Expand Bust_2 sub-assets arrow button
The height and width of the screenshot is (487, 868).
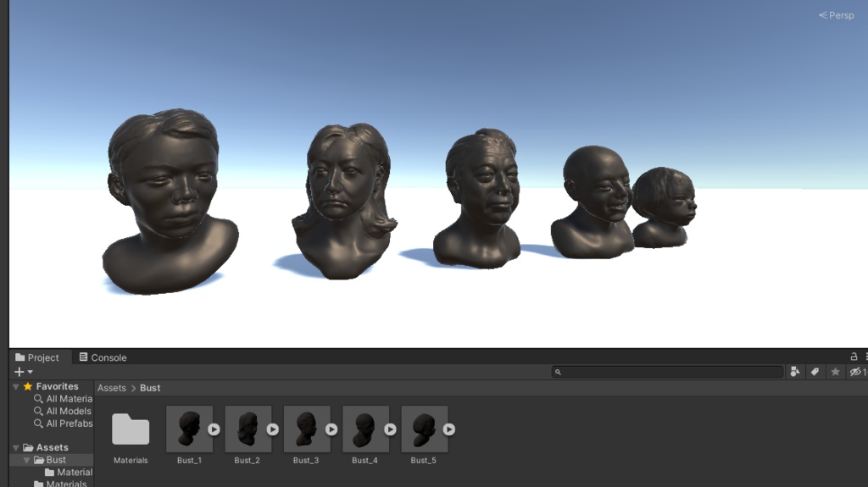[x=273, y=429]
